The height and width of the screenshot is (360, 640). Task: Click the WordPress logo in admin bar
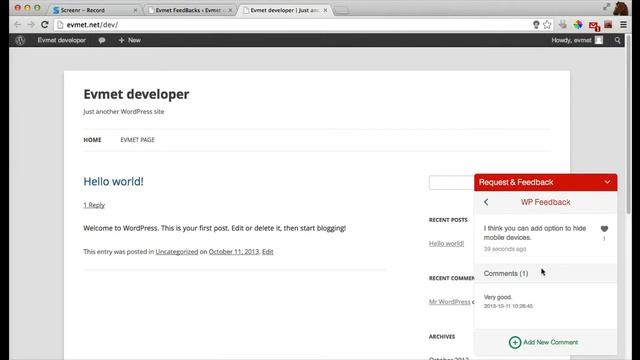[x=20, y=40]
